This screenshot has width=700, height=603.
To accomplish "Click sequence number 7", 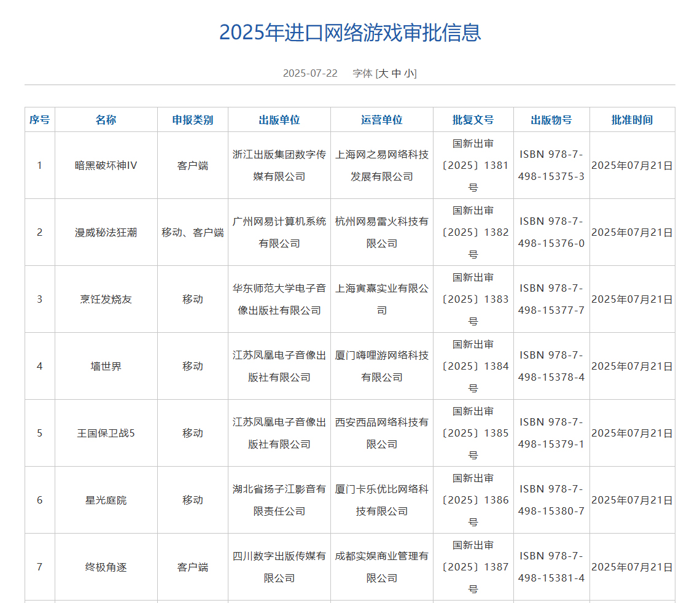I will click(x=40, y=567).
